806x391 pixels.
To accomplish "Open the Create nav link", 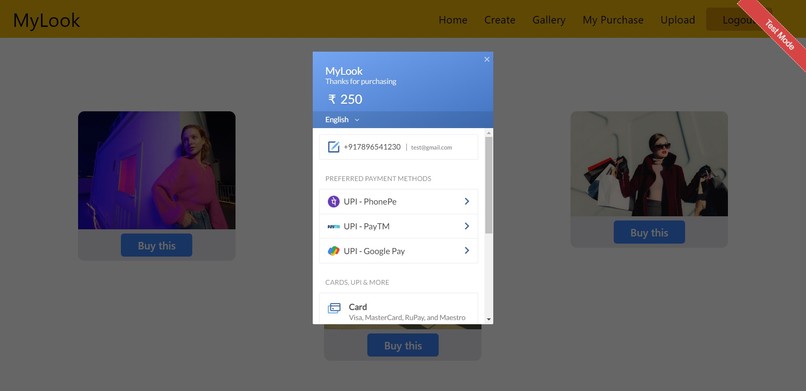I will coord(500,20).
